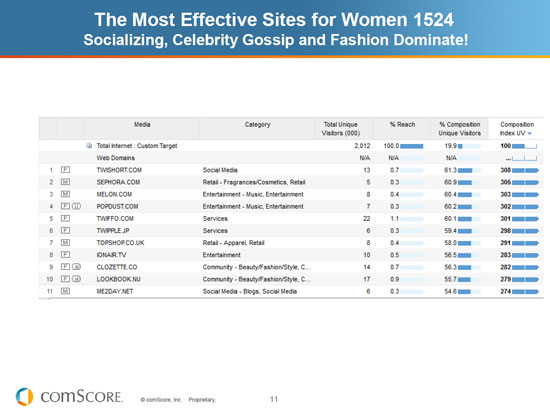Click the 305 index value for SEPHORA.COM
550x409 pixels.
pos(505,182)
